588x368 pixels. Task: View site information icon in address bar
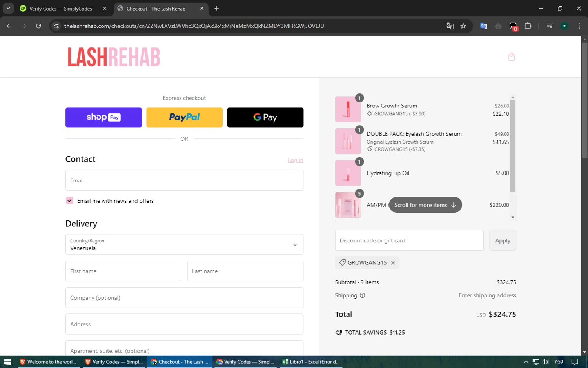(x=56, y=26)
